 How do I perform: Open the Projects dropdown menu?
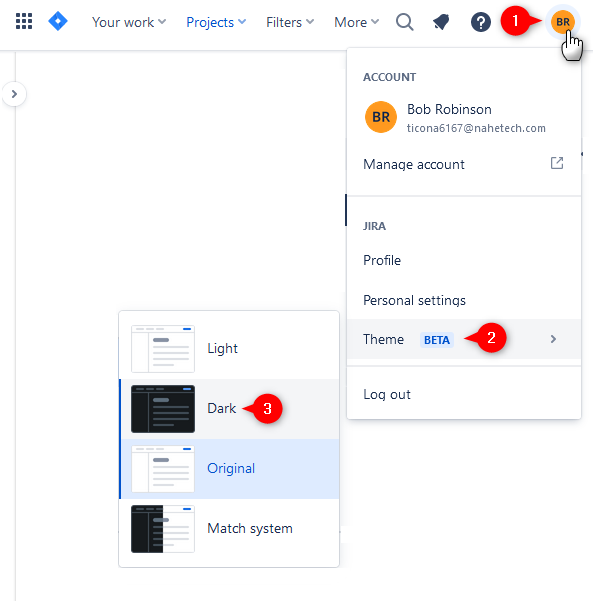[216, 22]
